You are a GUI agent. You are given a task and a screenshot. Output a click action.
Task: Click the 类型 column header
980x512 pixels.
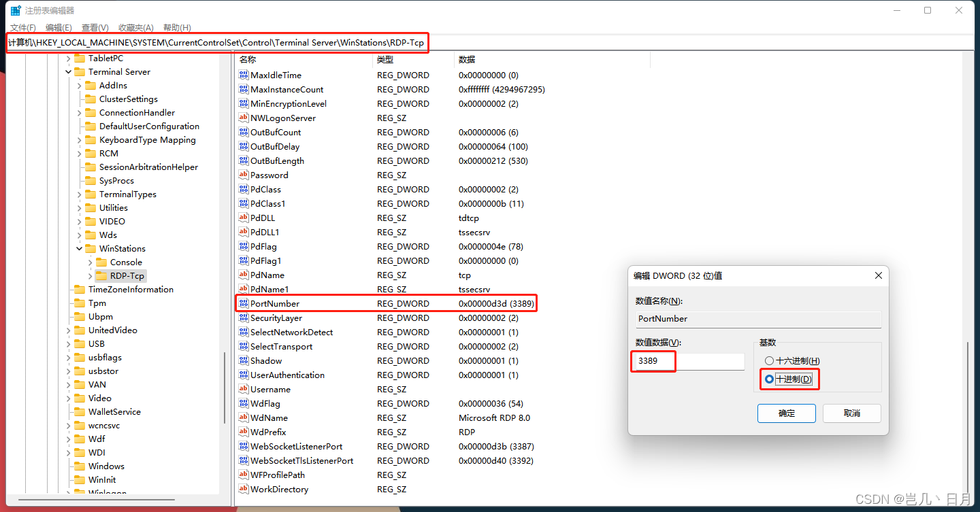point(414,60)
